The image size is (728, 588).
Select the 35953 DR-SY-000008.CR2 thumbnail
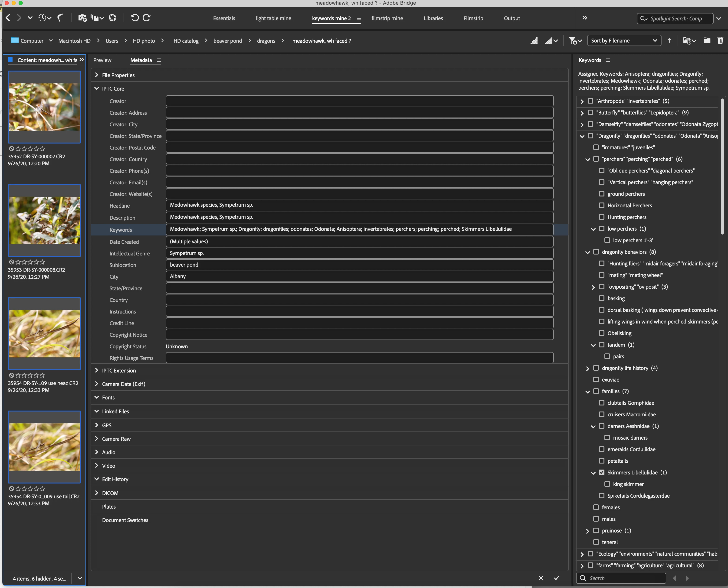(44, 220)
